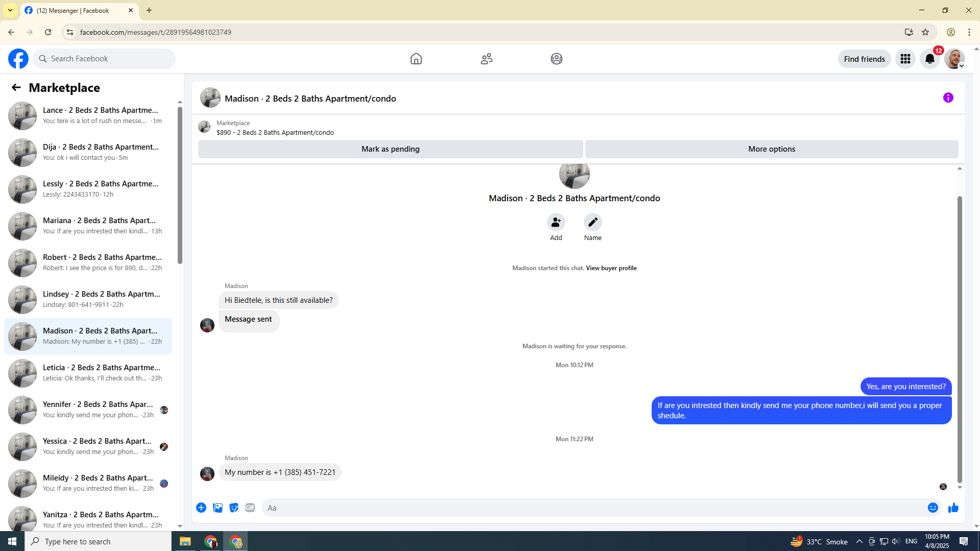Viewport: 980px width, 551px height.
Task: Open the Home feed icon
Action: click(416, 59)
